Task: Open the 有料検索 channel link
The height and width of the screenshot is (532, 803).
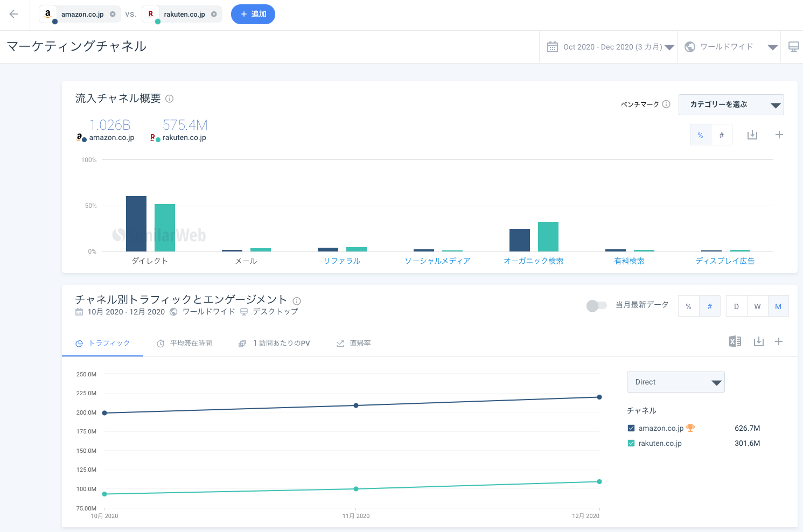Action: 630,261
